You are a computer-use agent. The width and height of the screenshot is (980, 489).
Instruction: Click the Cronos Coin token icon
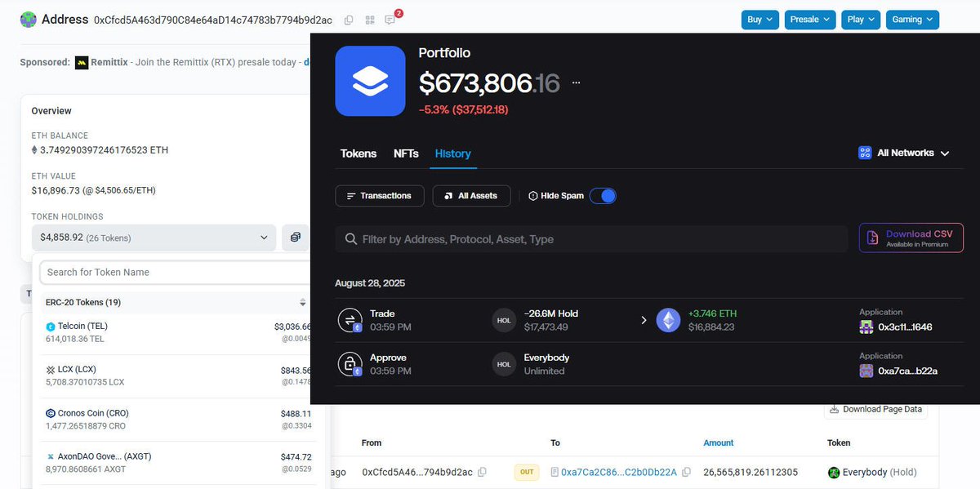[x=51, y=413]
